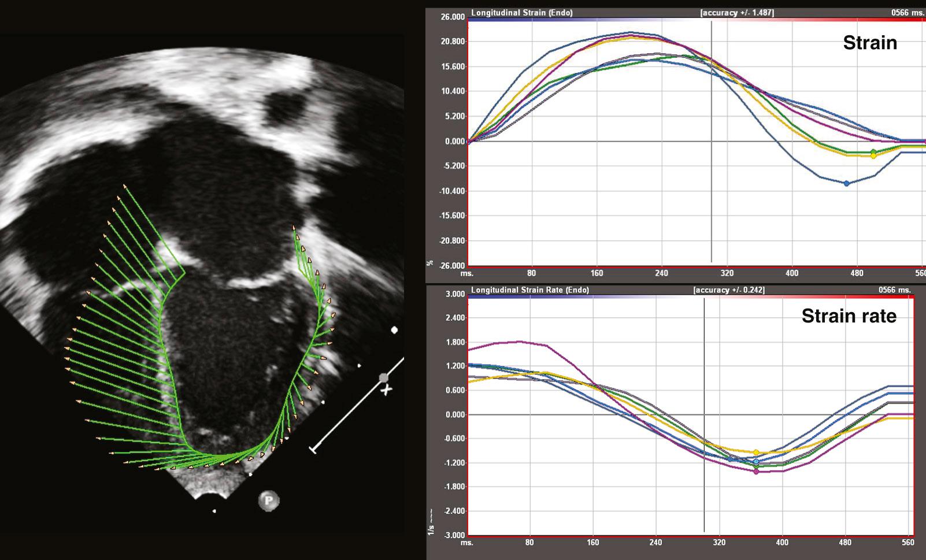The width and height of the screenshot is (926, 560).
Task: Click the accuracy +/- 0.242 label
Action: coord(729,290)
